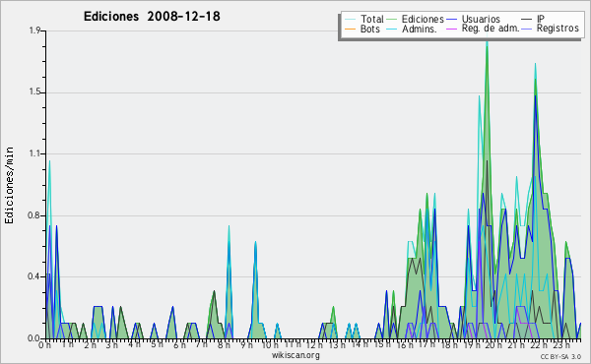Click the 'Ediciones 2008-12-18' chart title

coord(152,16)
